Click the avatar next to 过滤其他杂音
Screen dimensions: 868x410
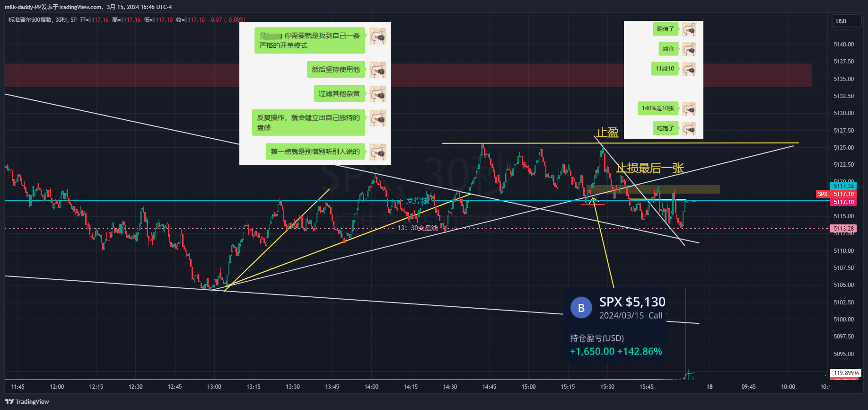(377, 94)
